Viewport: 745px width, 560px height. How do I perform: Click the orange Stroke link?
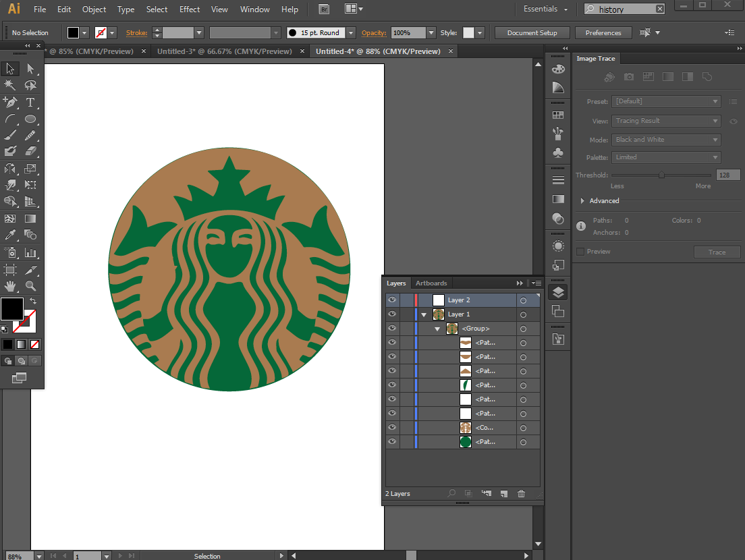coord(136,33)
